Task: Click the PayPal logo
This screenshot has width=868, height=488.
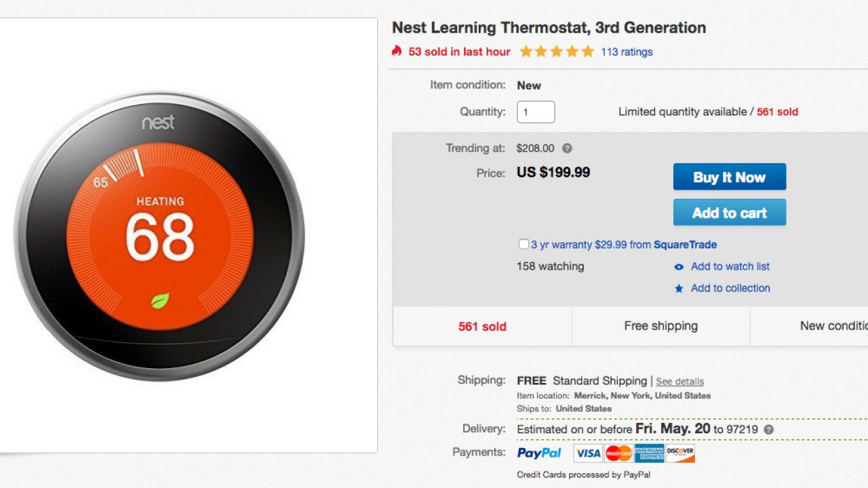Action: (x=539, y=453)
